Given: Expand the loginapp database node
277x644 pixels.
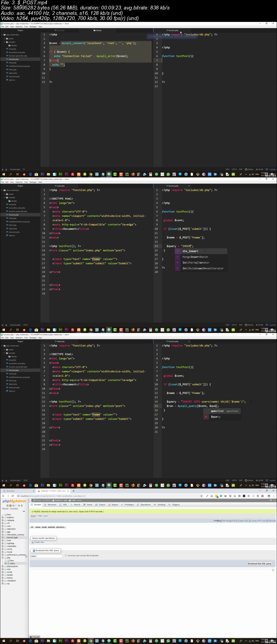Looking at the screenshot, I should tap(2, 543).
